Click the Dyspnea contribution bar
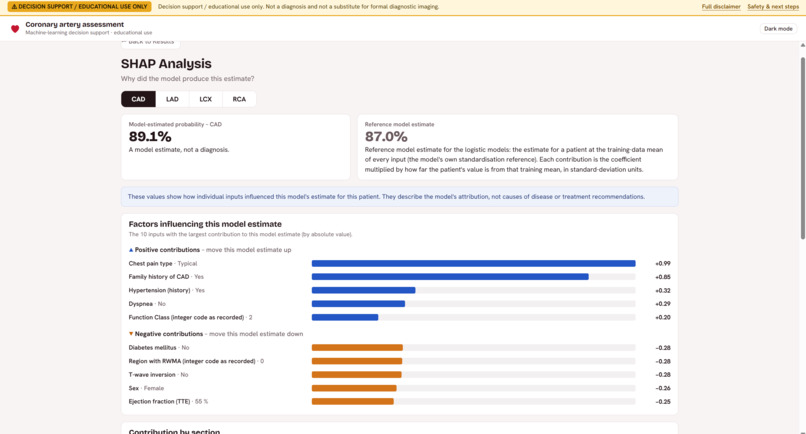Viewport: 806px width, 434px height. pyautogui.click(x=358, y=304)
